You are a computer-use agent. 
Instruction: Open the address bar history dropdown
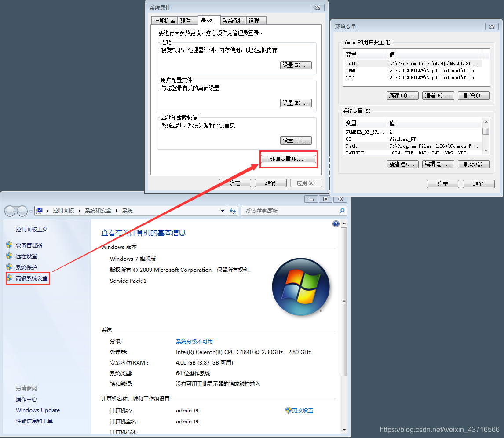(223, 211)
